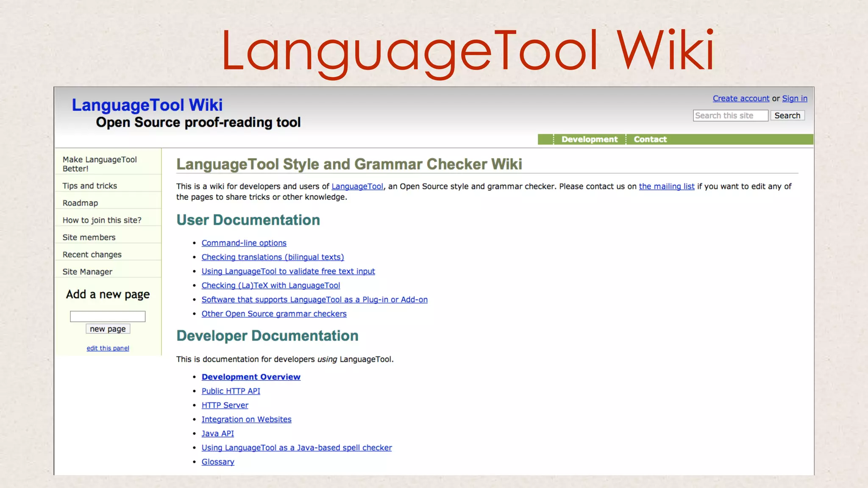Click the Developer Documentation heading

267,335
